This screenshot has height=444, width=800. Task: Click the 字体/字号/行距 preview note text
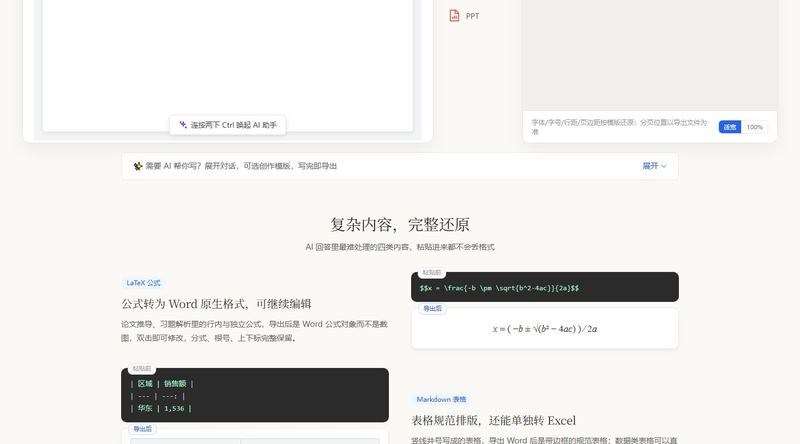(x=619, y=127)
